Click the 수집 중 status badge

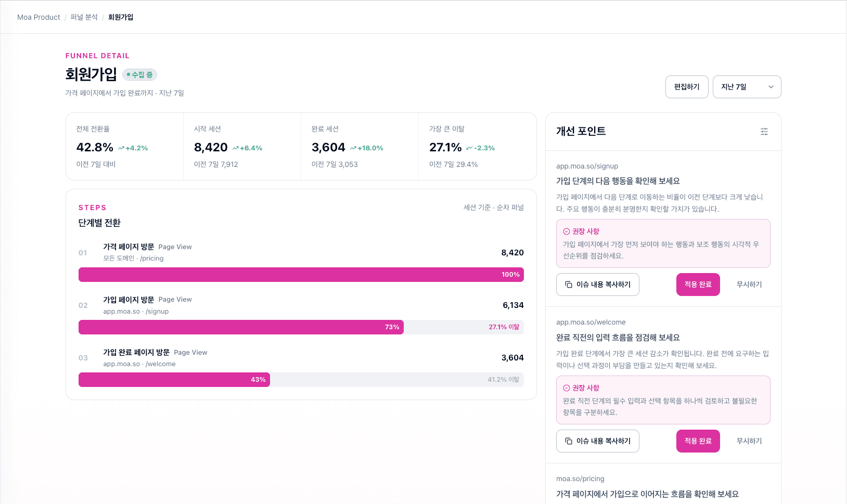tap(139, 75)
